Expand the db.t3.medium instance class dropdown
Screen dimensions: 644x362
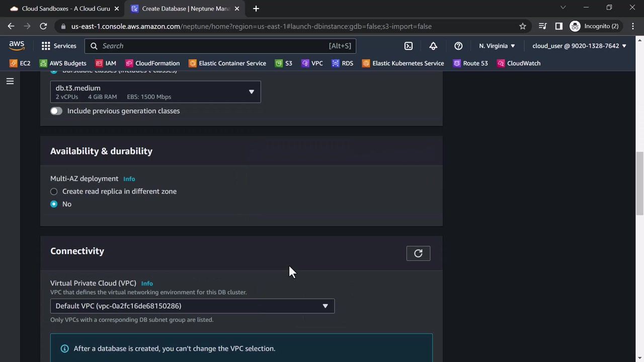click(x=155, y=92)
